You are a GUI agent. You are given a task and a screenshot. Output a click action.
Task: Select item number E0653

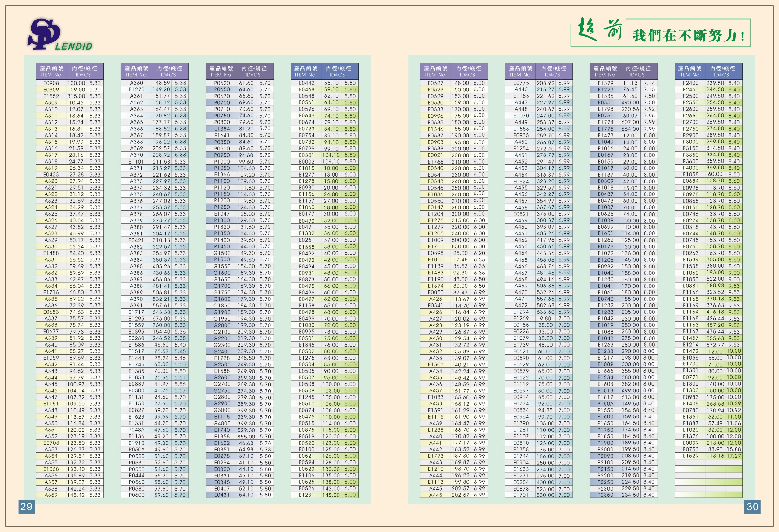pos(51,312)
